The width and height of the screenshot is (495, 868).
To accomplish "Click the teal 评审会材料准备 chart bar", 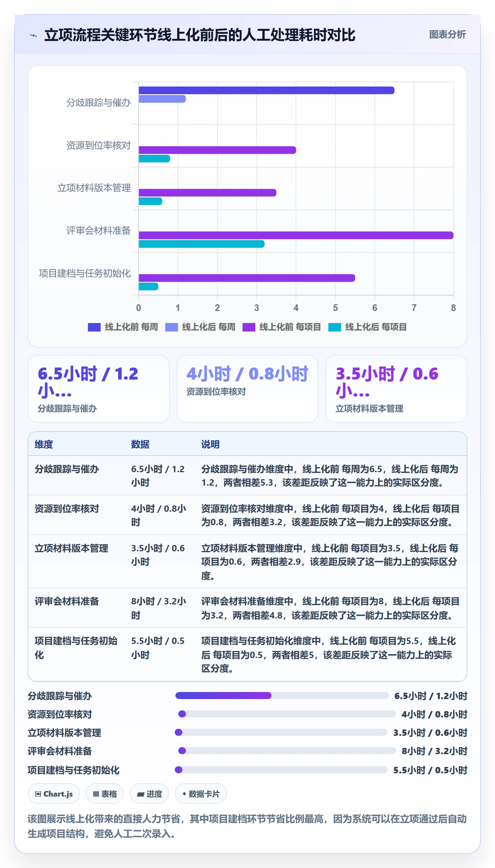I will 202,244.
